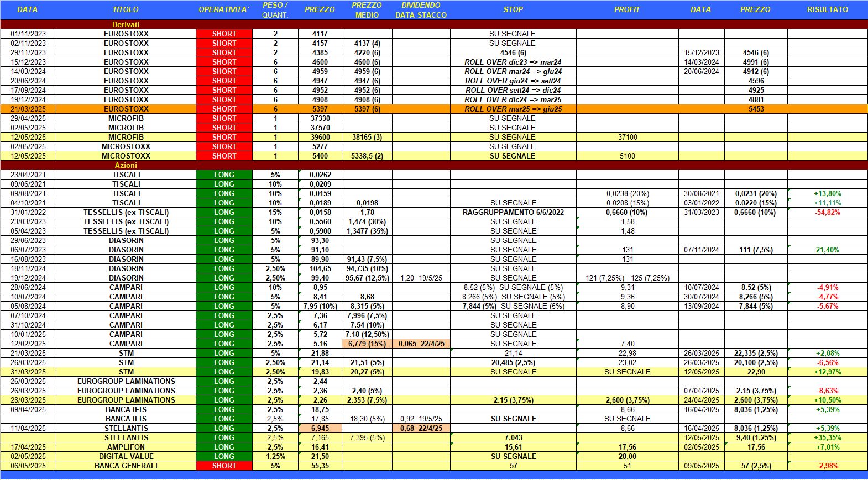Select the AMPLIFON title cell

(126, 447)
